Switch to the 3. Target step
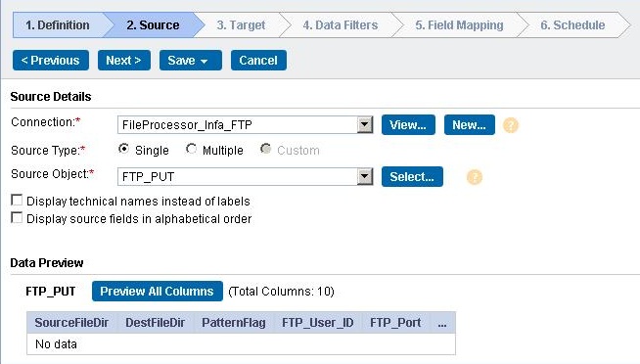 [241, 24]
